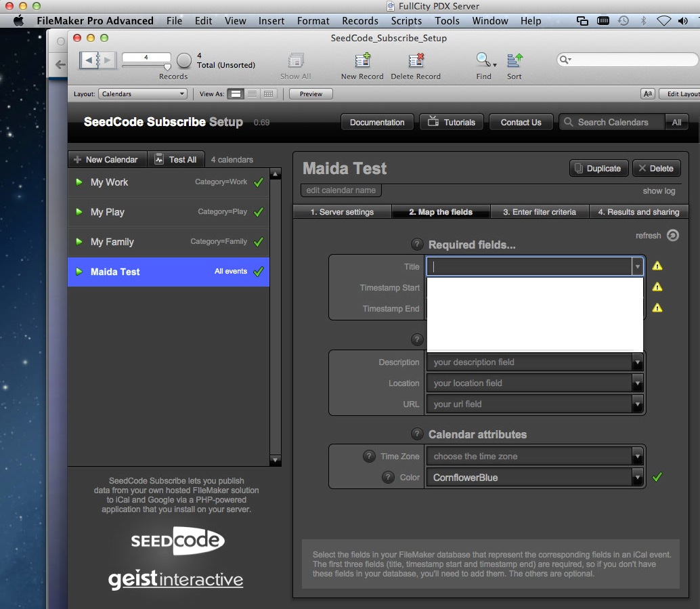Open the URL field dropdown
700x609 pixels.
pos(638,404)
